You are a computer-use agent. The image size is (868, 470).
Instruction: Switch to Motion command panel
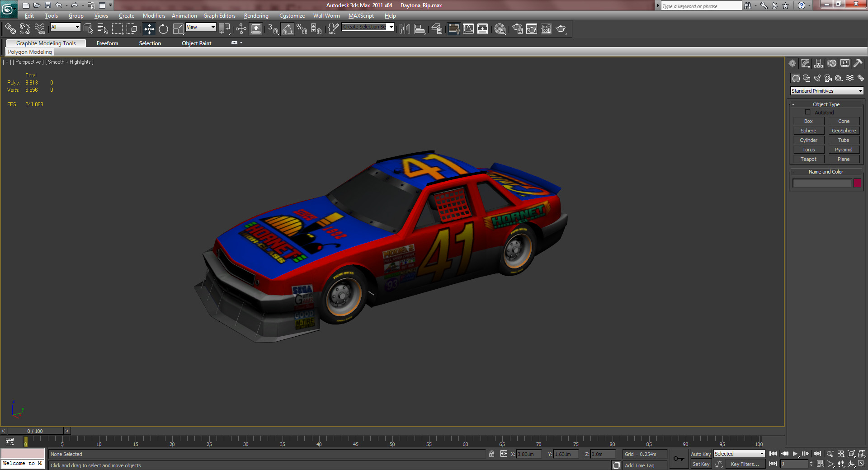point(832,63)
